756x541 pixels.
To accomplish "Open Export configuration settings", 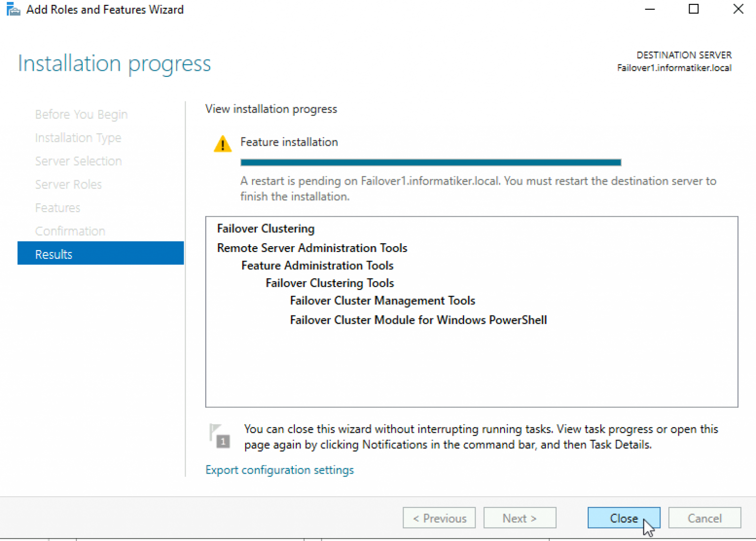I will pos(280,470).
